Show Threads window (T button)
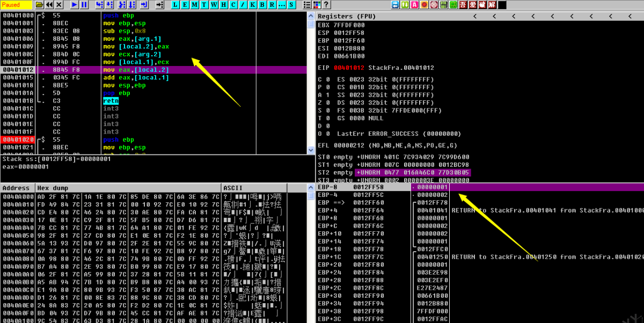The image size is (644, 323). pyautogui.click(x=204, y=5)
